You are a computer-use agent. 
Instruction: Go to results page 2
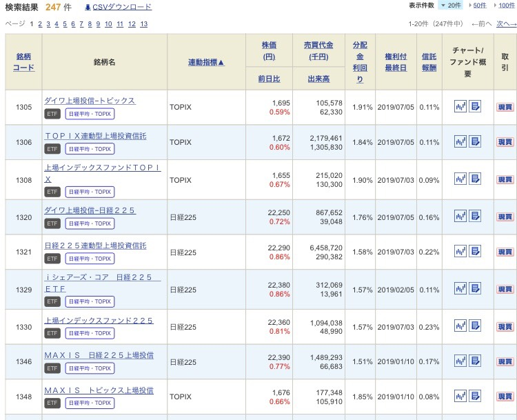(x=40, y=24)
